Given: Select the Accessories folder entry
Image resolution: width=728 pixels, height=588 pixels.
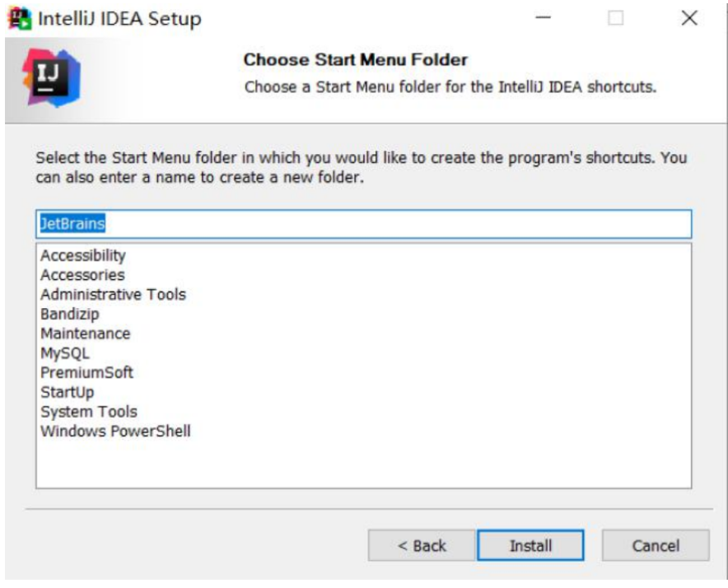Looking at the screenshot, I should click(82, 275).
